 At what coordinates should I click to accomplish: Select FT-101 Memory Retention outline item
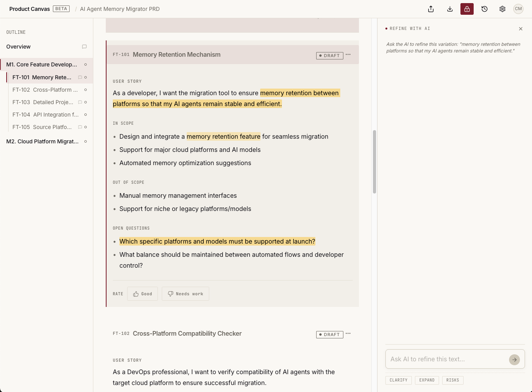click(x=50, y=77)
